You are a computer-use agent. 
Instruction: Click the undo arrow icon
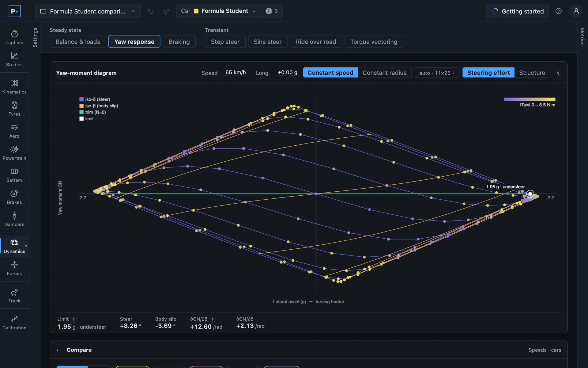[x=151, y=11]
